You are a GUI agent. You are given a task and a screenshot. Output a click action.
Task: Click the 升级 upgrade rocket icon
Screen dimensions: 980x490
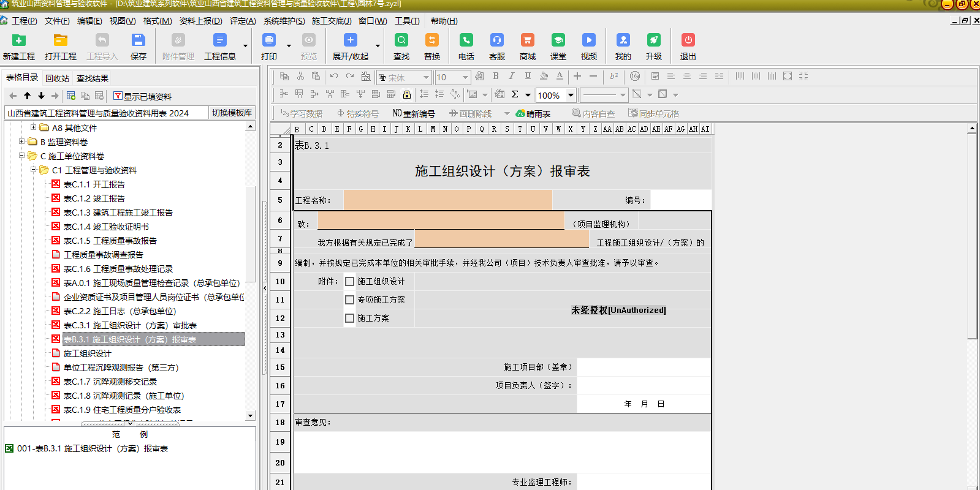tap(653, 41)
